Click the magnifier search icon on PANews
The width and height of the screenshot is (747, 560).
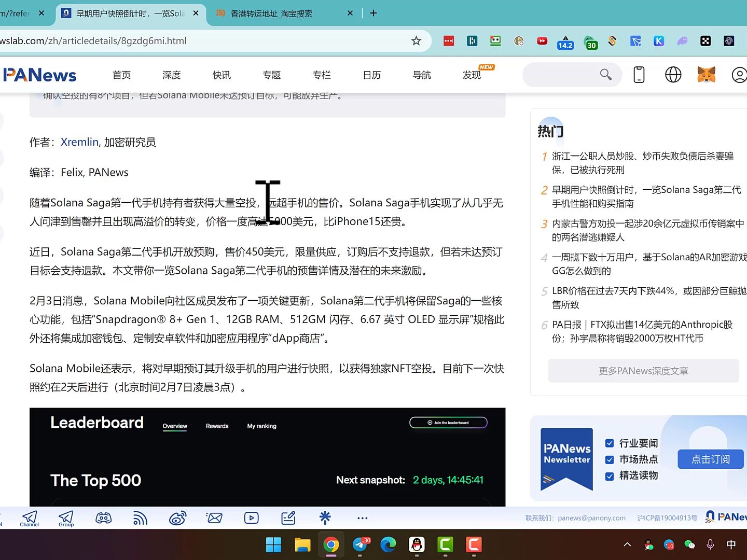coord(606,75)
